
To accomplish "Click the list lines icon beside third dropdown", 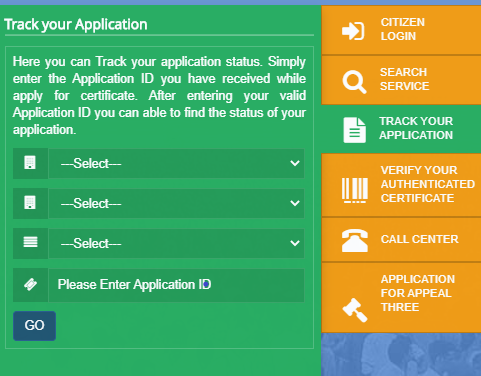I will [30, 242].
